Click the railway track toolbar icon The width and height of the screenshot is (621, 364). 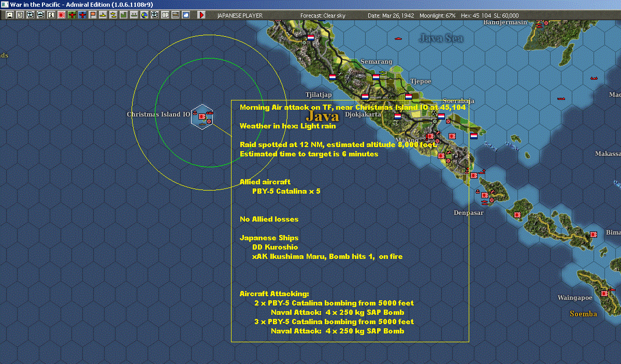pos(176,15)
